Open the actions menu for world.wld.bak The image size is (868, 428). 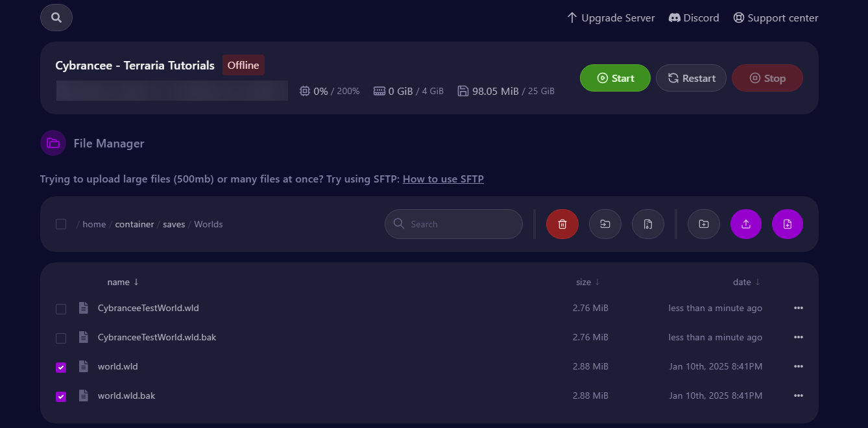[x=799, y=396]
